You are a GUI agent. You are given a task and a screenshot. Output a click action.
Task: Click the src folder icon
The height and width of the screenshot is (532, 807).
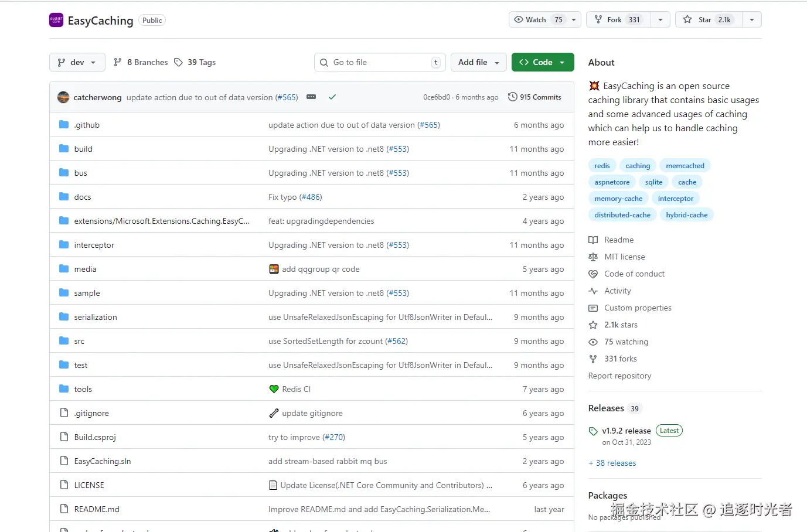click(64, 341)
